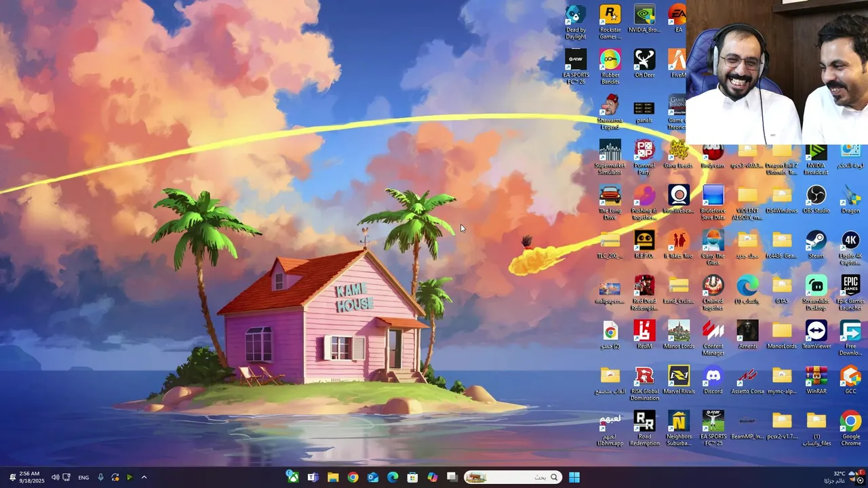The image size is (868, 488).
Task: Open the pcsx2-v1.7 folder
Action: 781,426
